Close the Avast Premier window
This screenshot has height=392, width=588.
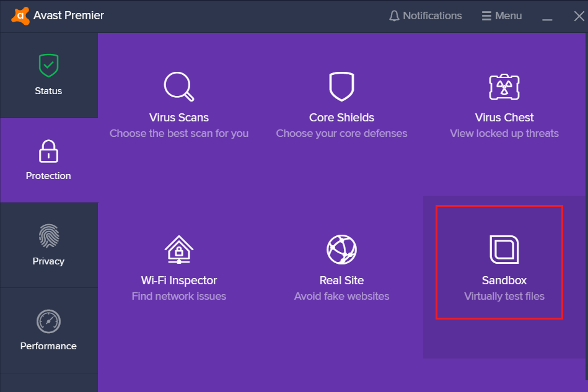tap(579, 16)
